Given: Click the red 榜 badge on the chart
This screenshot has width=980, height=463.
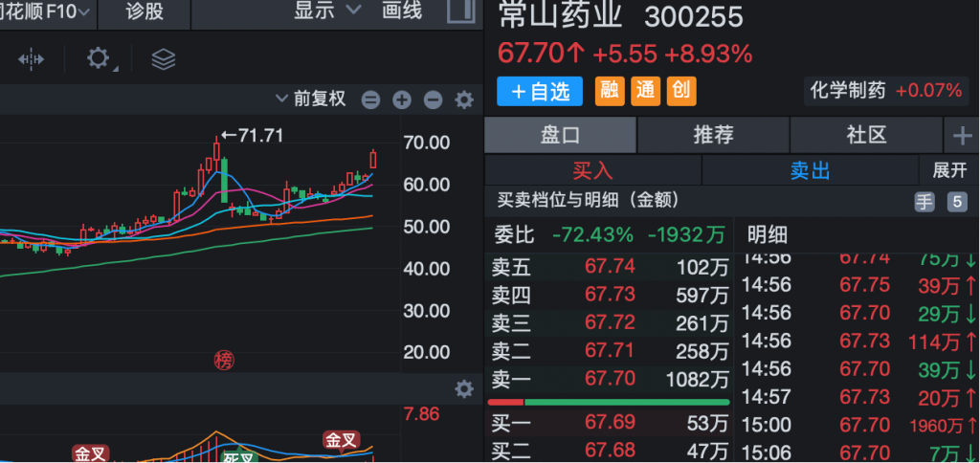Looking at the screenshot, I should coord(224,360).
